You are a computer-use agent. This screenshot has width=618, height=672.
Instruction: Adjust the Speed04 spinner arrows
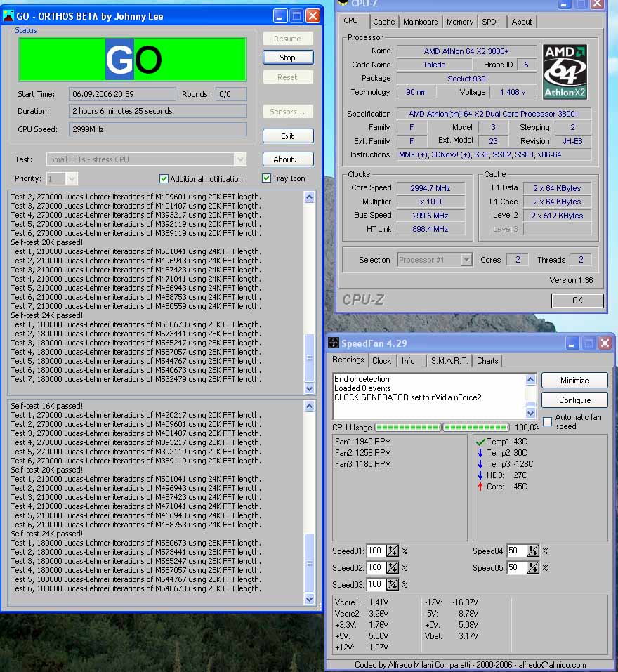[533, 551]
